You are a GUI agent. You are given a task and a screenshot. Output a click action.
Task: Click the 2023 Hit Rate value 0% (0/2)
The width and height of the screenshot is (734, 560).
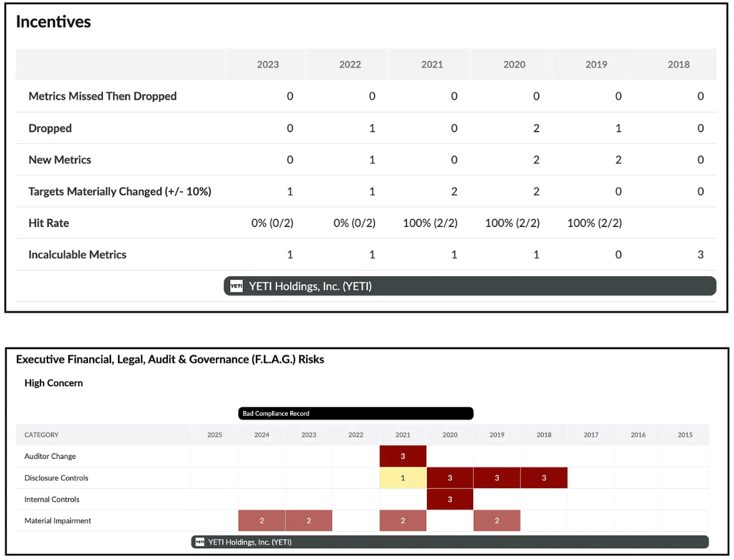point(272,223)
